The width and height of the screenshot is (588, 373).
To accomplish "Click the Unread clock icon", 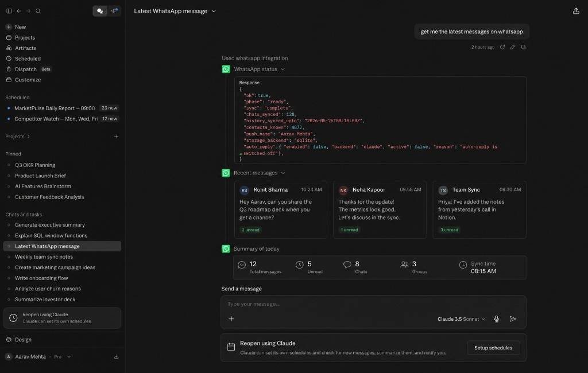I will 300,265.
